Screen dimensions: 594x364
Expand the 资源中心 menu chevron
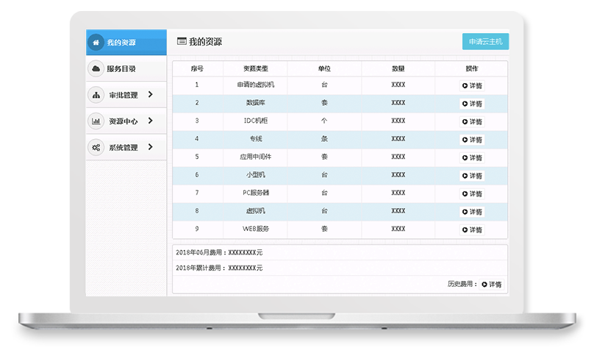(151, 121)
